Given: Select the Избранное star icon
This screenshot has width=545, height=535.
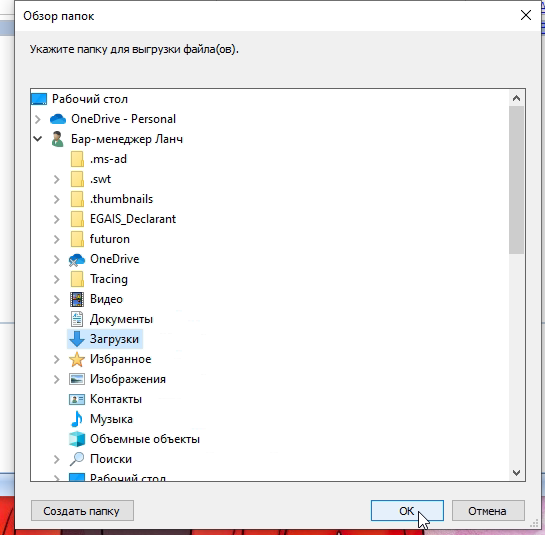Looking at the screenshot, I should (x=77, y=359).
